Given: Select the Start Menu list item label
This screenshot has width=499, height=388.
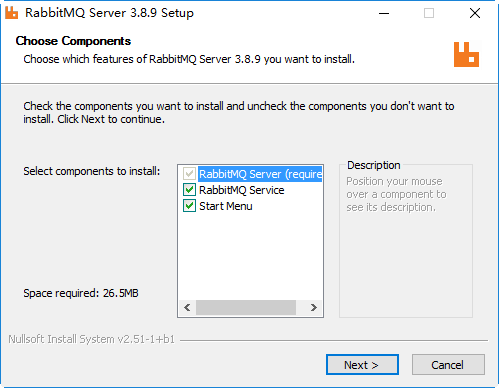Looking at the screenshot, I should tap(226, 206).
